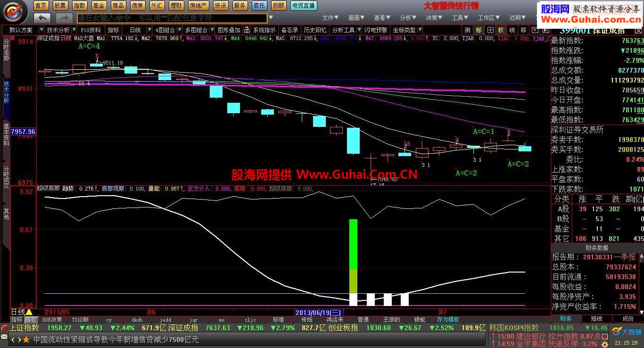Click the left arrow in news ticker
Image resolution: width=644 pixels, height=348 pixels.
pos(13,340)
